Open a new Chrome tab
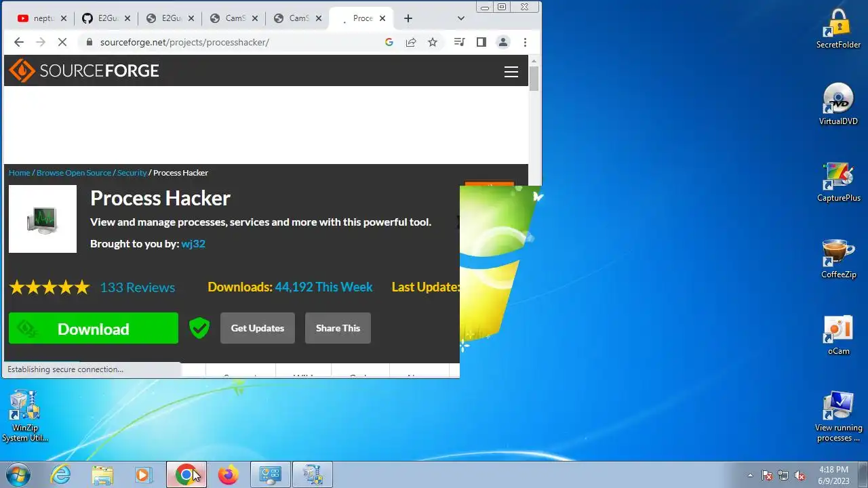 (408, 18)
